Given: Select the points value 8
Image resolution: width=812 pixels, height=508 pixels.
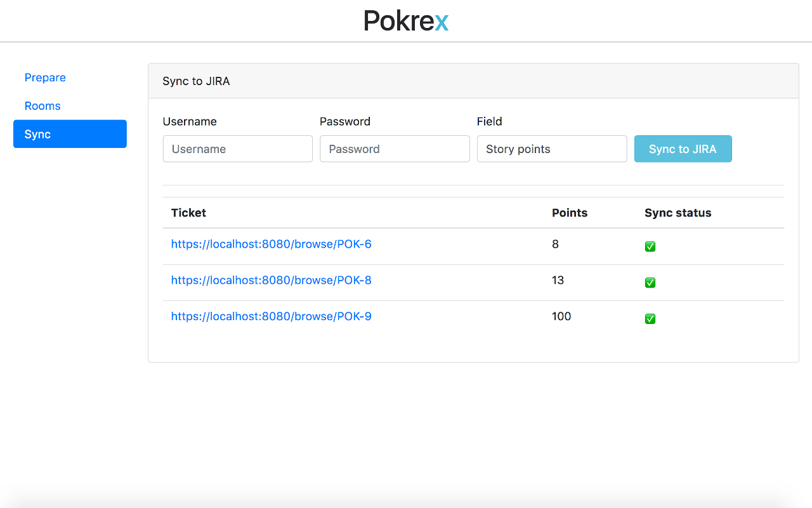Looking at the screenshot, I should 555,244.
